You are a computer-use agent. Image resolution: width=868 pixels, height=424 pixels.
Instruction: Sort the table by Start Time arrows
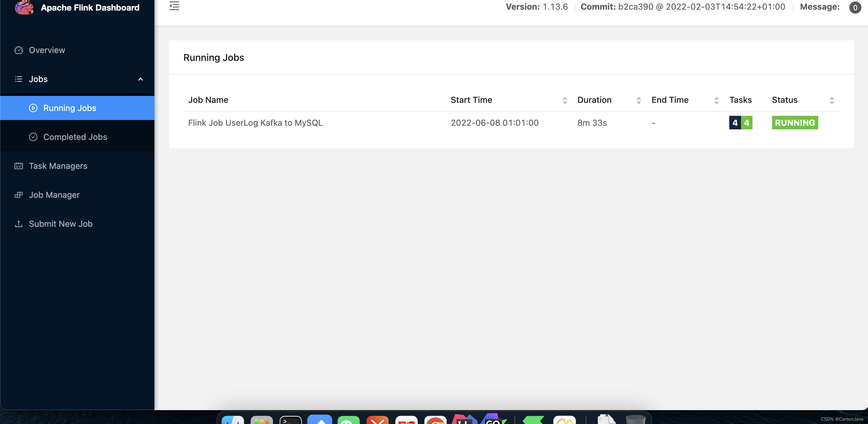(565, 100)
